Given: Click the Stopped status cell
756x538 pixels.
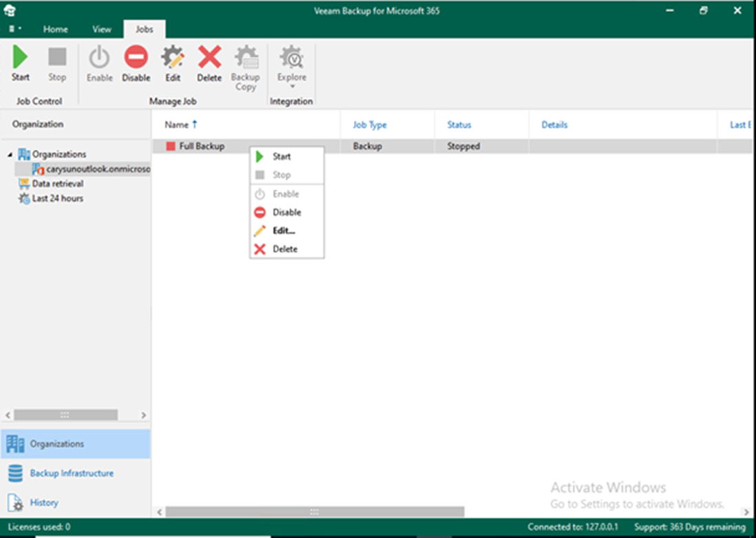Looking at the screenshot, I should [x=463, y=146].
